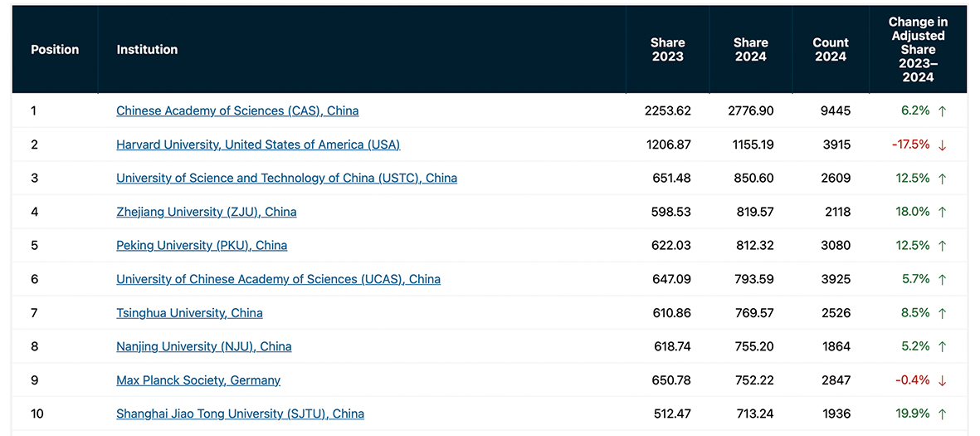Select the Tsinghua University link
The height and width of the screenshot is (436, 980).
[189, 313]
